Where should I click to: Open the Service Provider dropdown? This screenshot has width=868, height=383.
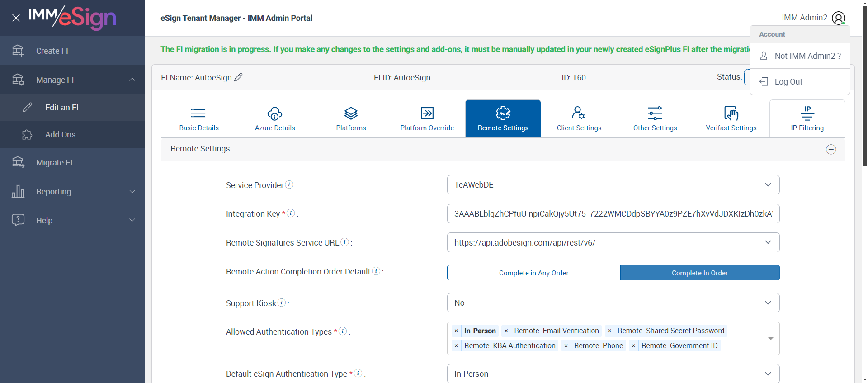click(x=613, y=185)
